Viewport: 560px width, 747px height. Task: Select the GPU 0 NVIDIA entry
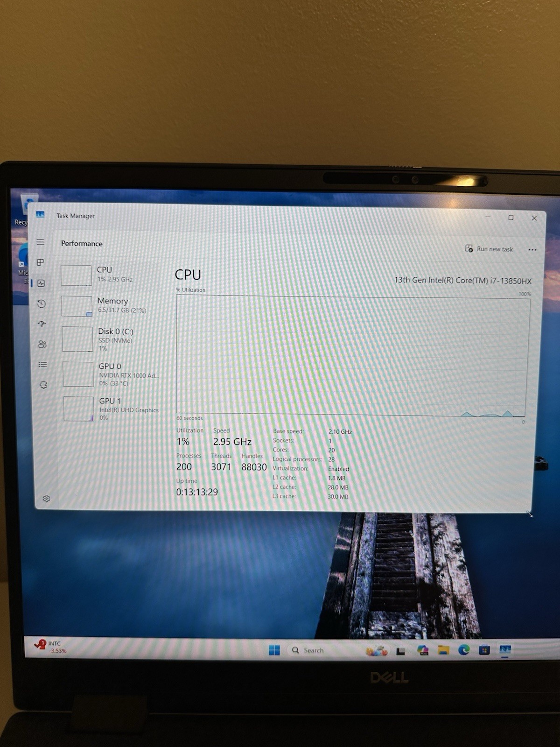click(113, 374)
